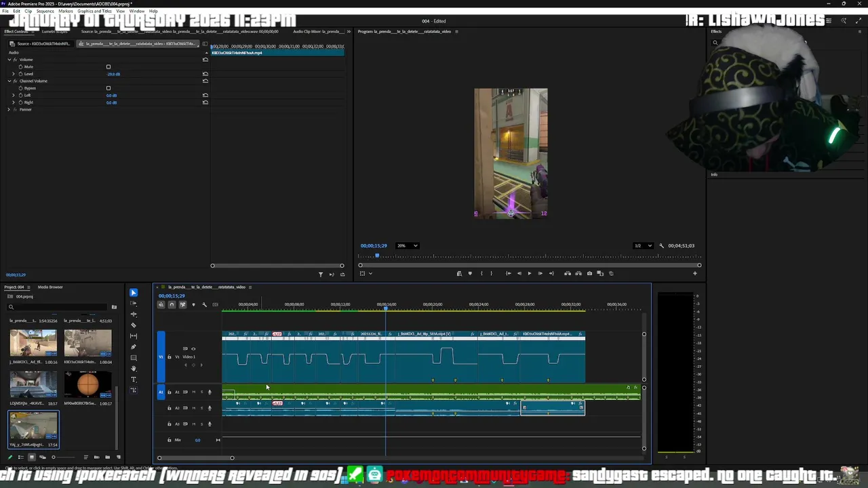Viewport: 868px width, 488px height.
Task: Click the Program monitor playhead on the scrub bar
Action: (x=378, y=256)
